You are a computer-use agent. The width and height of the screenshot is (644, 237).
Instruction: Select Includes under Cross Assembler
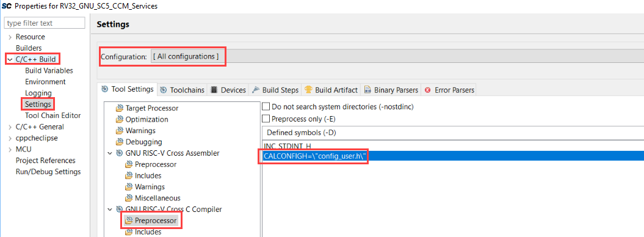[148, 175]
